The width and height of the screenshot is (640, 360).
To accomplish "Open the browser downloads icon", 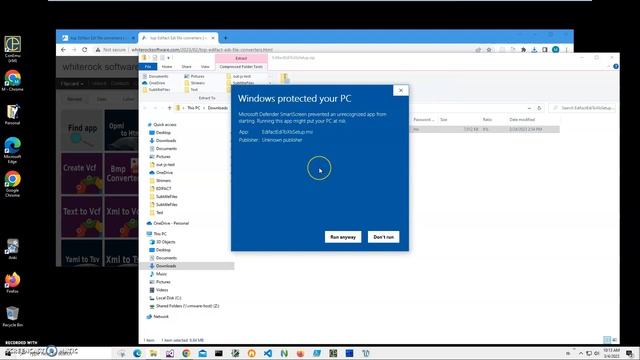I will tap(534, 50).
